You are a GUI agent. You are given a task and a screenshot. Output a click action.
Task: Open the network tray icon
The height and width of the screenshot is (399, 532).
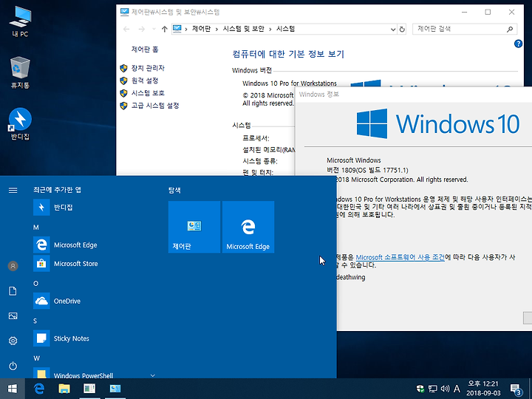click(x=432, y=389)
